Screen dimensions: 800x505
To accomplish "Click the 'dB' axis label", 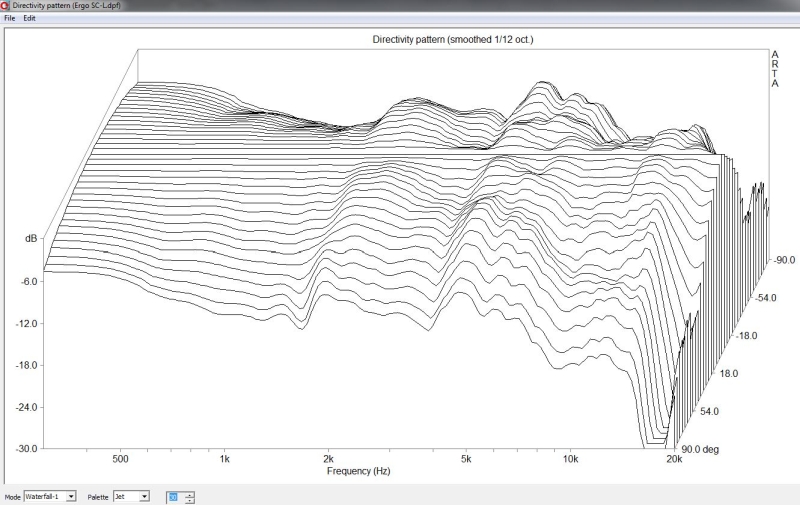I will 31,238.
